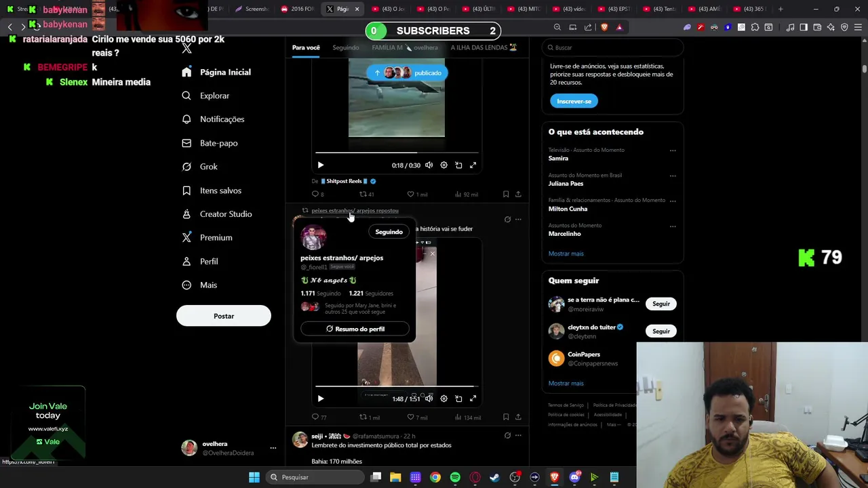Image resolution: width=868 pixels, height=488 pixels.
Task: Open more options on the seiji post
Action: click(x=518, y=436)
